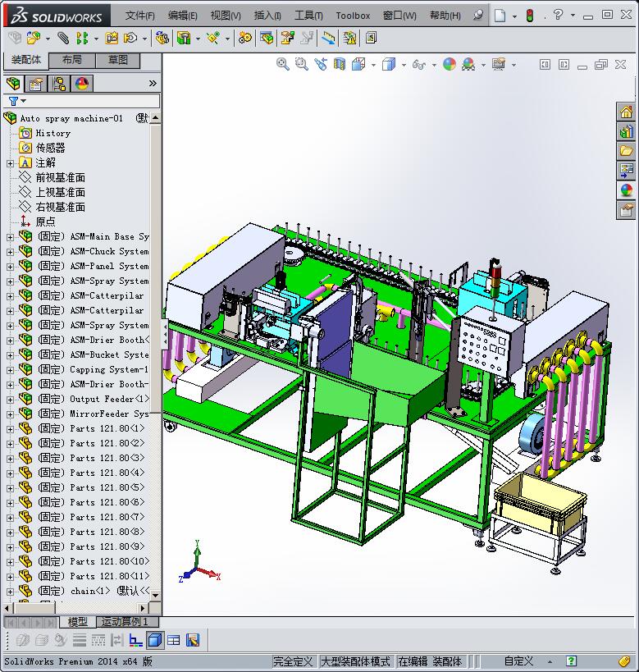Open the 文件(F) menu
The width and height of the screenshot is (639, 672).
139,16
